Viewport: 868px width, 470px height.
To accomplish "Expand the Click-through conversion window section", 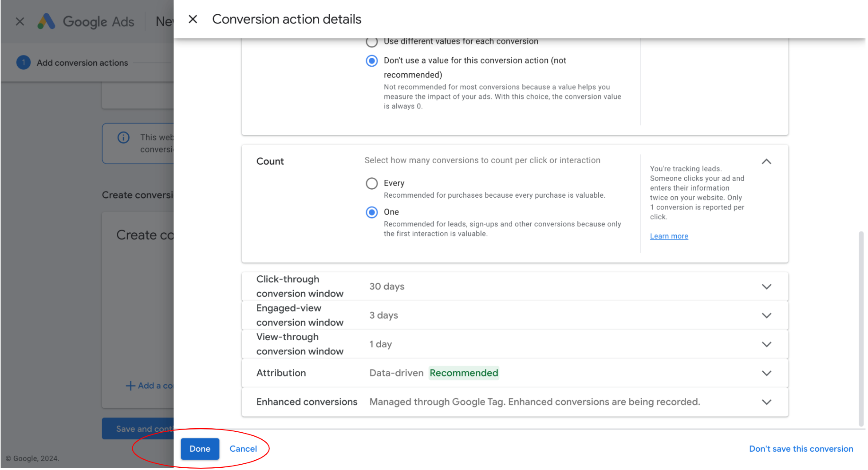I will [766, 287].
